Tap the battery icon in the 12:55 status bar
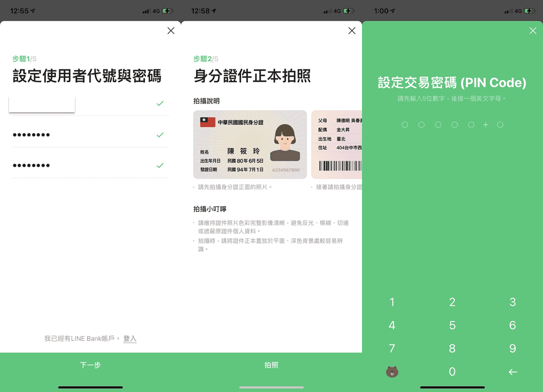Image resolution: width=543 pixels, height=392 pixels. point(168,11)
